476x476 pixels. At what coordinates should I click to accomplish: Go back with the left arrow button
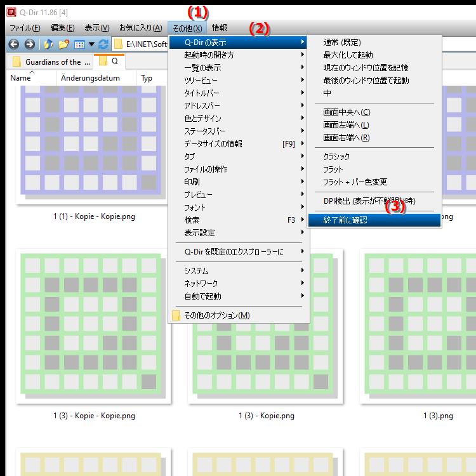click(x=14, y=44)
